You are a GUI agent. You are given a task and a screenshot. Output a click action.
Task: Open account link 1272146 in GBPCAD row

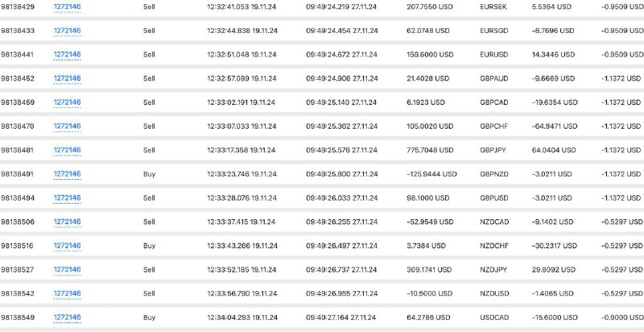coord(67,102)
